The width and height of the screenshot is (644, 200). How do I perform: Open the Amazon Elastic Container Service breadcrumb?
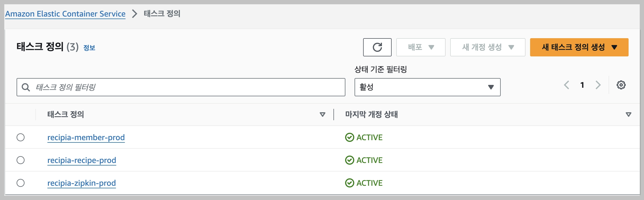pyautogui.click(x=65, y=14)
